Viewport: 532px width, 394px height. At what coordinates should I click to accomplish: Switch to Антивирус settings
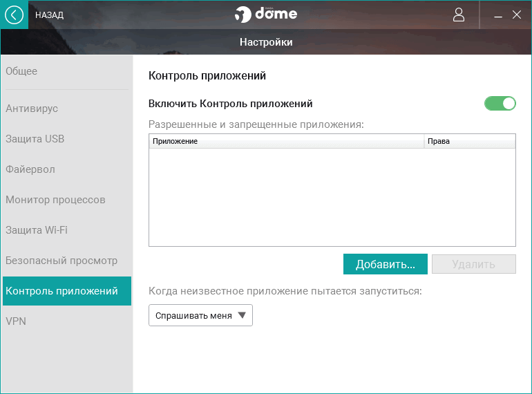click(32, 109)
